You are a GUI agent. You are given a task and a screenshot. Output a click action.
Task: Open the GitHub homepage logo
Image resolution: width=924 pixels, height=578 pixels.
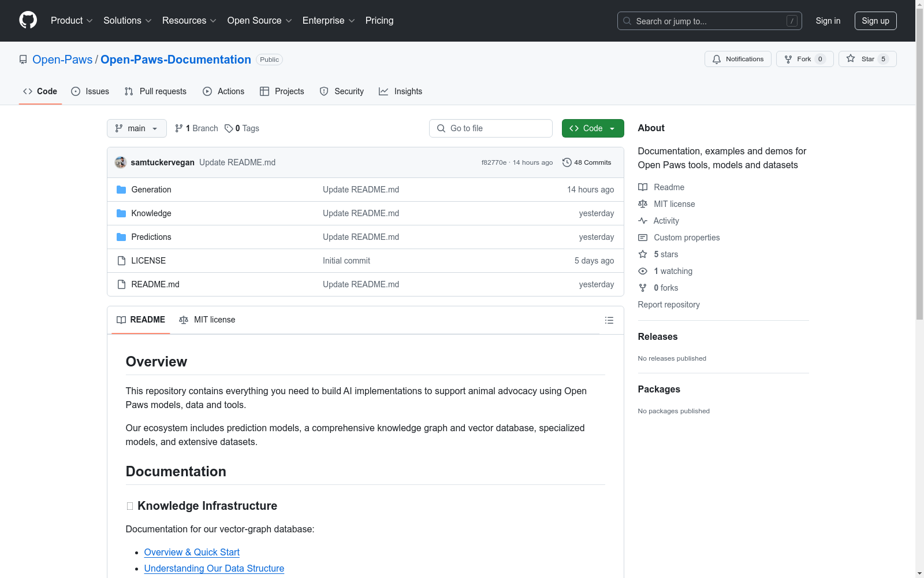click(28, 20)
